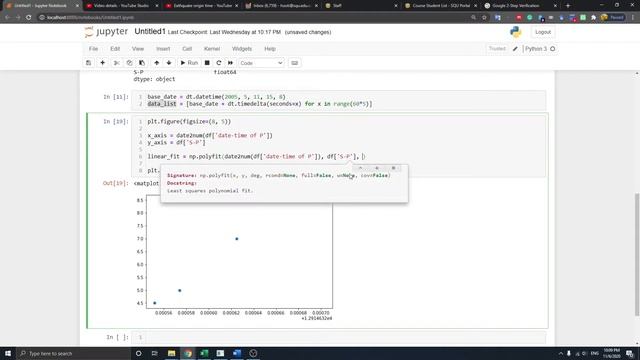Show hidden tray icons chevron
The width and height of the screenshot is (640, 360).
tap(560, 353)
